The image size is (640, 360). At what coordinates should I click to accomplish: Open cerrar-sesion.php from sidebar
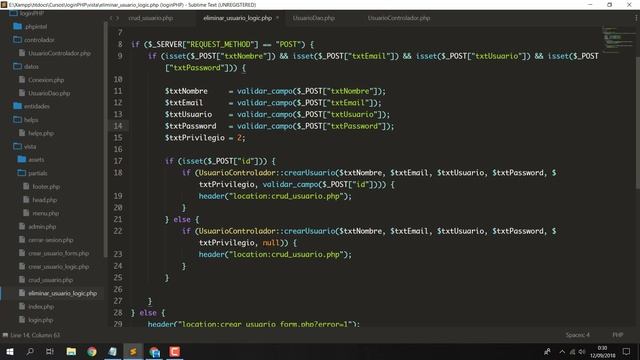pyautogui.click(x=51, y=240)
